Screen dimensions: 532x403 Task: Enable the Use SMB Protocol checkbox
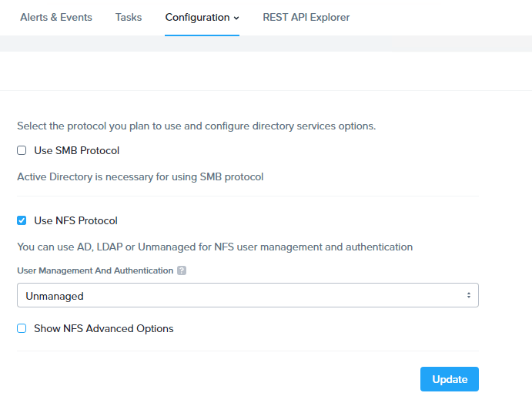[x=22, y=151]
